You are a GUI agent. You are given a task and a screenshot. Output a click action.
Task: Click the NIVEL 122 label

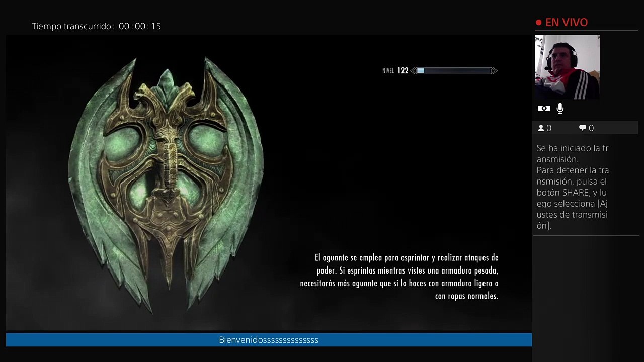[x=395, y=71]
